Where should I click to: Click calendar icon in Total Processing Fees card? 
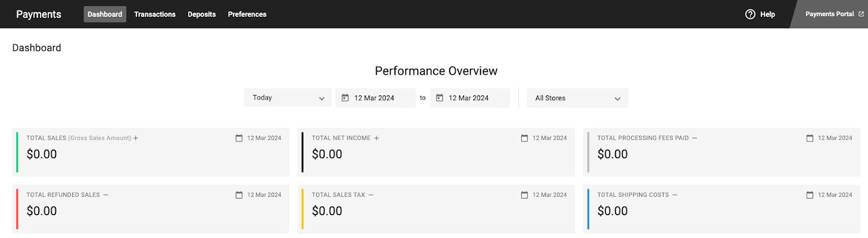coord(809,138)
